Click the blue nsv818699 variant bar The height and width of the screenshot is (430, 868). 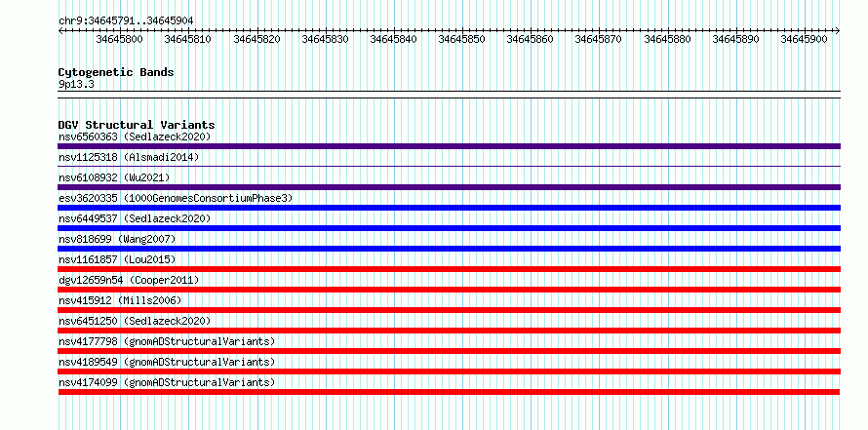tap(449, 249)
